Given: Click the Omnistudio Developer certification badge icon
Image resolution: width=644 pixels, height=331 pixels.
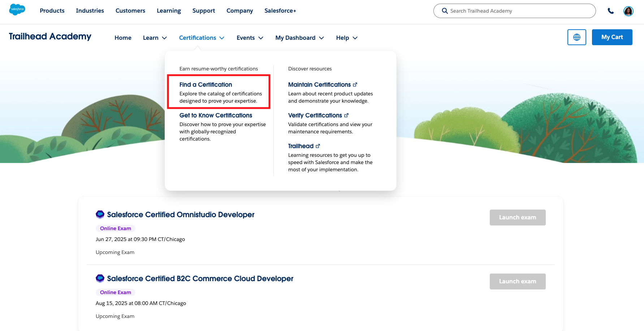Looking at the screenshot, I should 100,215.
